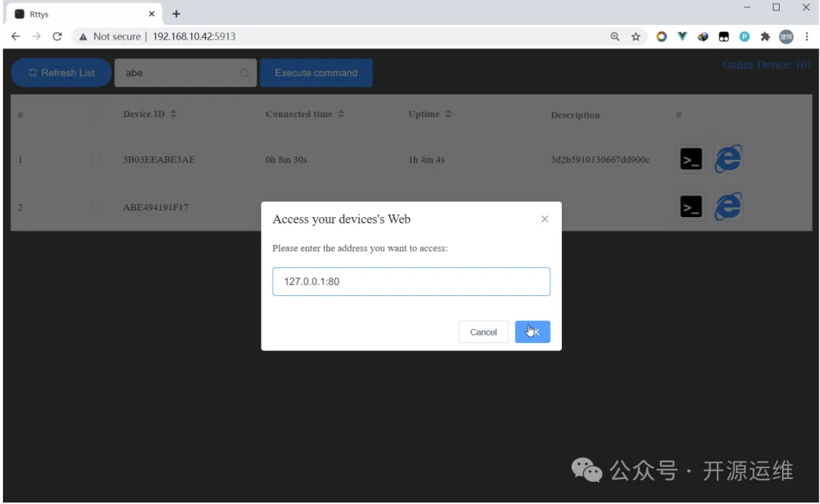This screenshot has height=504, width=820.
Task: Close the Access your devices's Web dialog
Action: click(x=544, y=219)
